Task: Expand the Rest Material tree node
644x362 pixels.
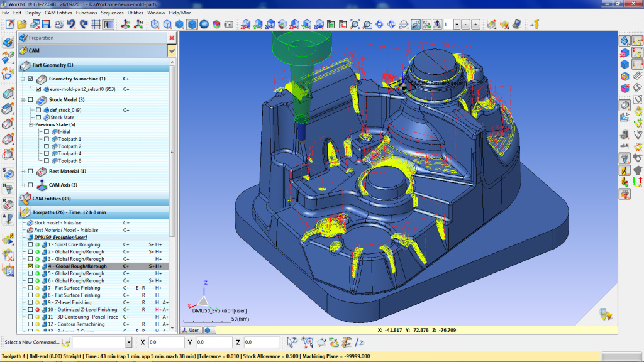Action: coord(22,171)
